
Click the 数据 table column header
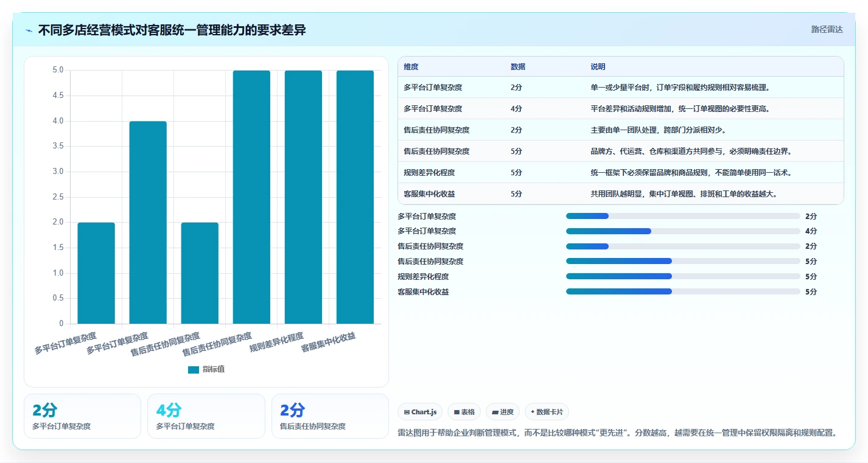[518, 67]
